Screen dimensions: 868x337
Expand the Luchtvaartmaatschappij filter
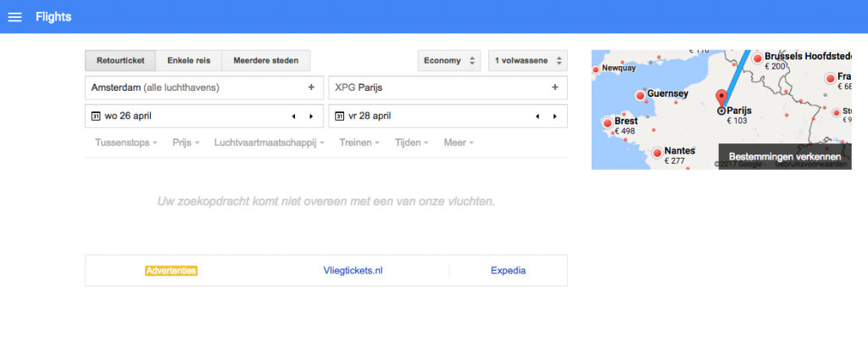(x=269, y=143)
